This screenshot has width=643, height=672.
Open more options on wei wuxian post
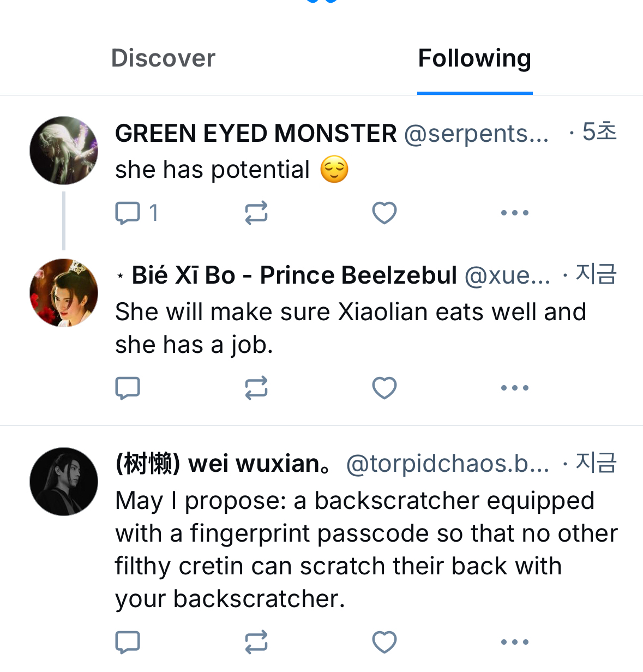point(514,642)
